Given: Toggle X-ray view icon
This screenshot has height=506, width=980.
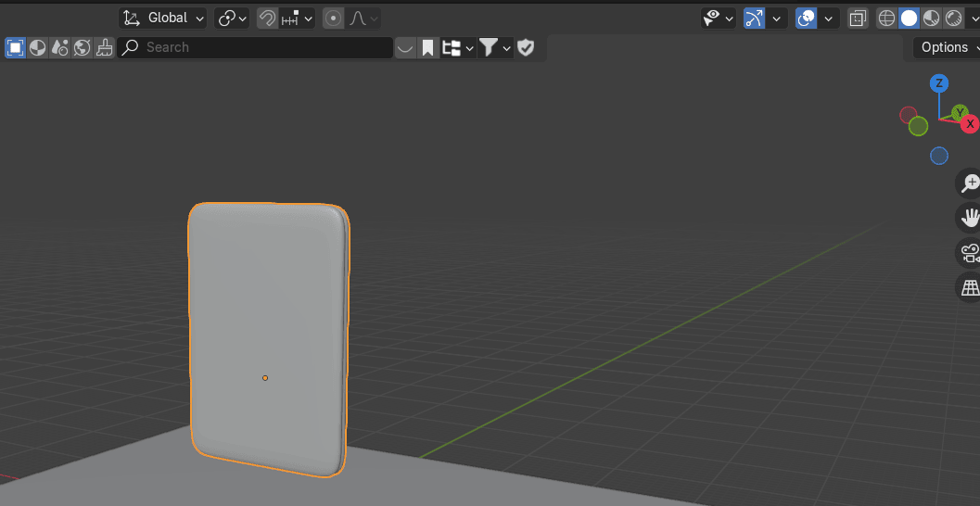Looking at the screenshot, I should 858,18.
